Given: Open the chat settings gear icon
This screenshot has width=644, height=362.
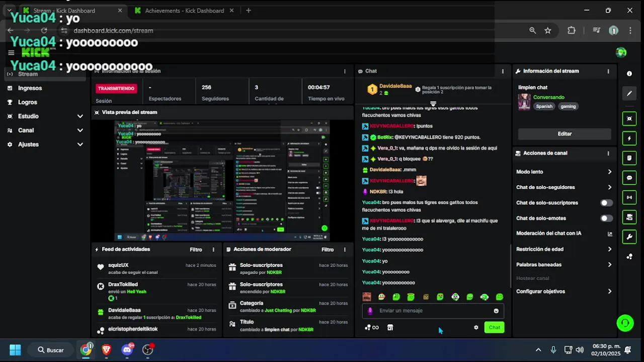Looking at the screenshot, I should [476, 327].
